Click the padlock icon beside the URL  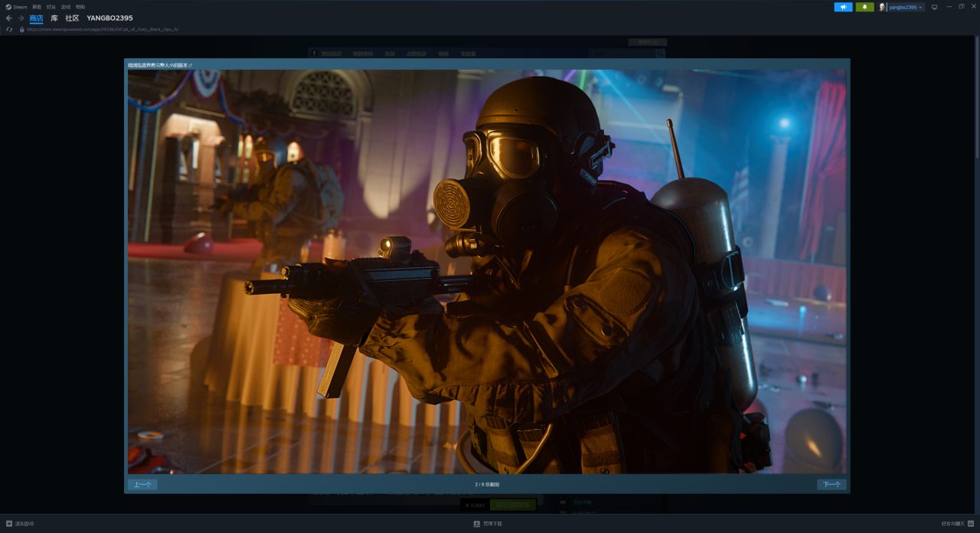[22, 29]
